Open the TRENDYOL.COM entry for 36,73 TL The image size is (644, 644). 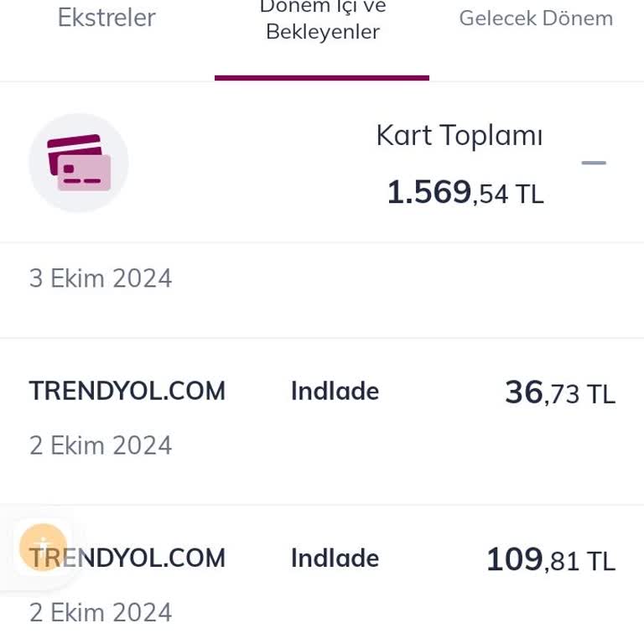coord(127,391)
